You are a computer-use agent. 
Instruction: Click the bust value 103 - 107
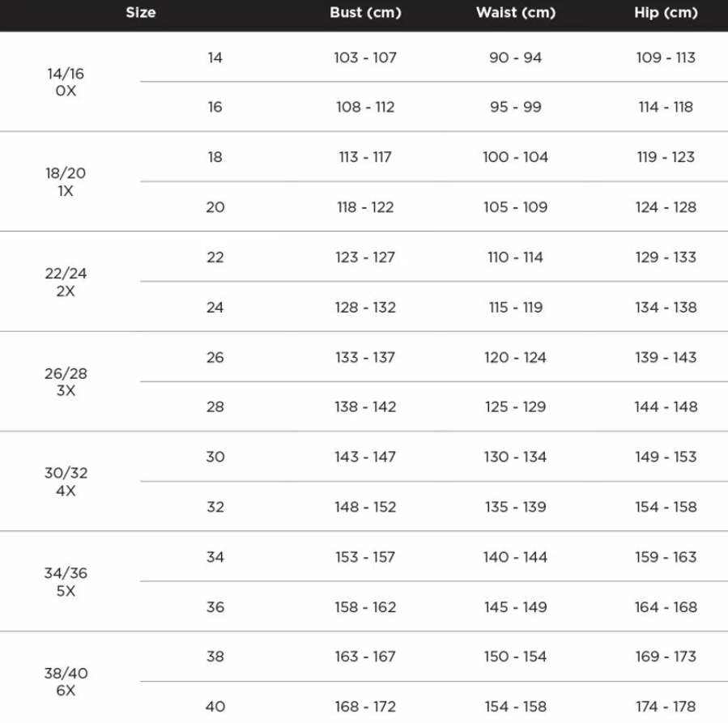point(365,57)
